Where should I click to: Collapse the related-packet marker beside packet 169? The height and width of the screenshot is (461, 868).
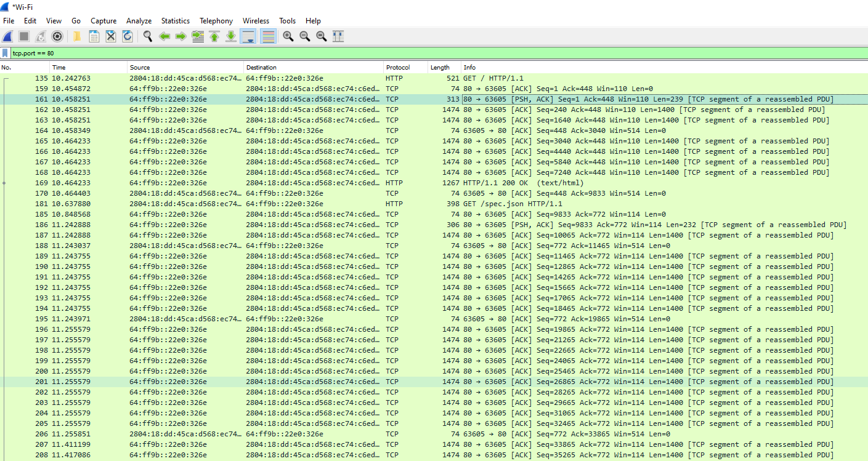click(4, 182)
